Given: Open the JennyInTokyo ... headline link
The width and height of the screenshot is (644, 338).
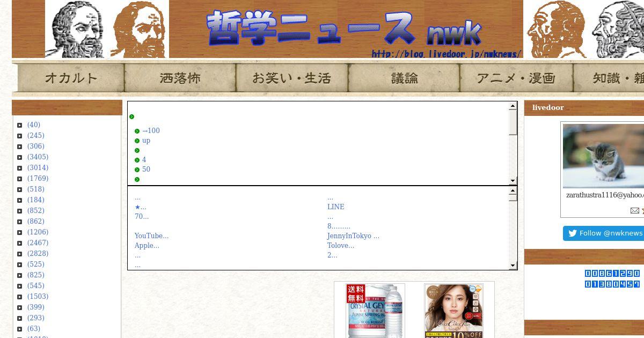Looking at the screenshot, I should point(353,236).
